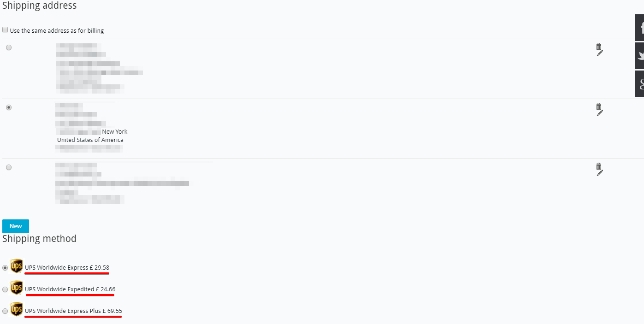Delete the third shipping address via trash icon
The width and height of the screenshot is (644, 324).
598,166
